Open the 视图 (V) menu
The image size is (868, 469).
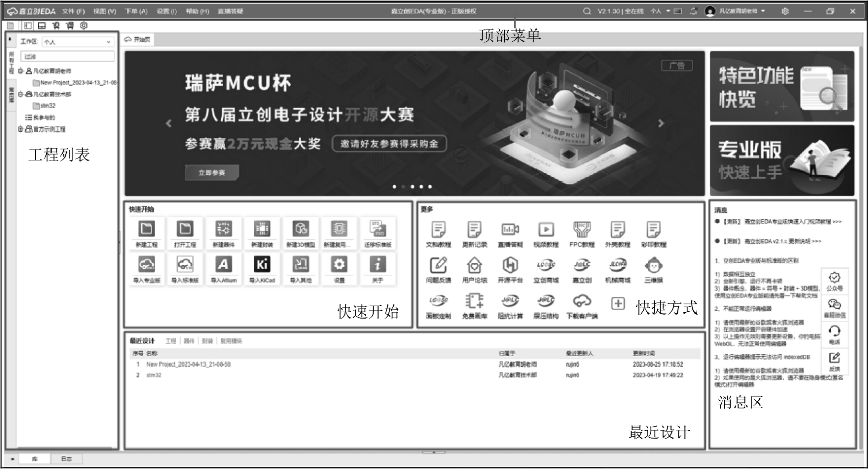click(x=105, y=11)
